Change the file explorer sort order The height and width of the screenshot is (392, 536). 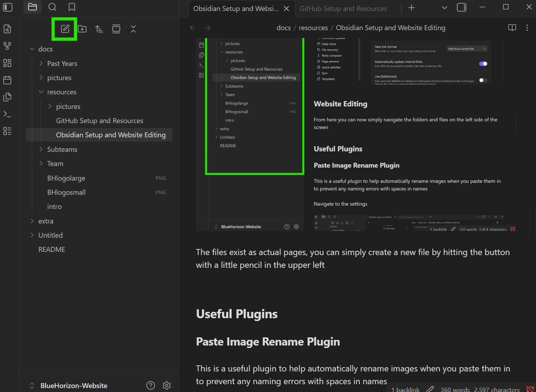[x=99, y=29]
